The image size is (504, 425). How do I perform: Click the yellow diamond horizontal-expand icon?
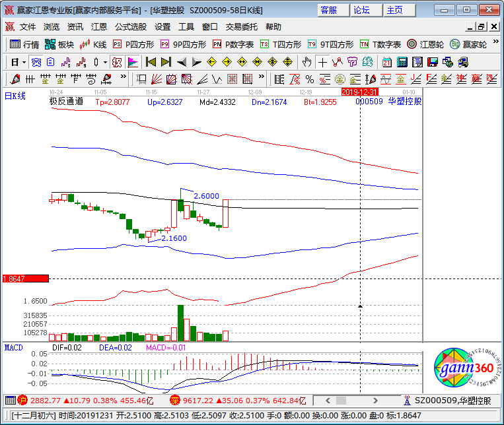point(242,62)
